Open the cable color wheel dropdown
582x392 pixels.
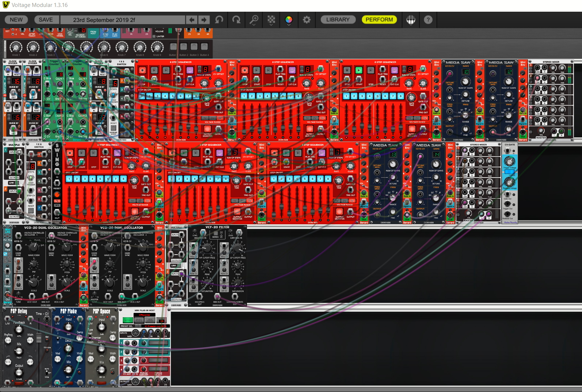coord(289,20)
